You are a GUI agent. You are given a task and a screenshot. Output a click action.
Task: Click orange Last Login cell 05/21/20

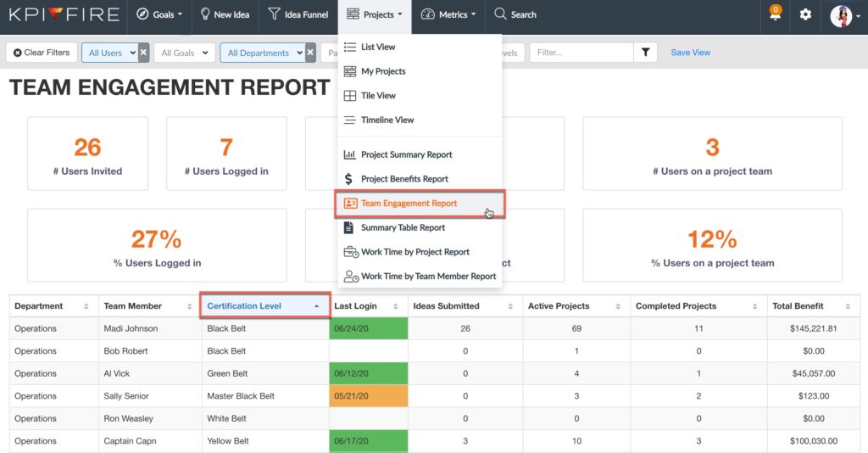[368, 396]
